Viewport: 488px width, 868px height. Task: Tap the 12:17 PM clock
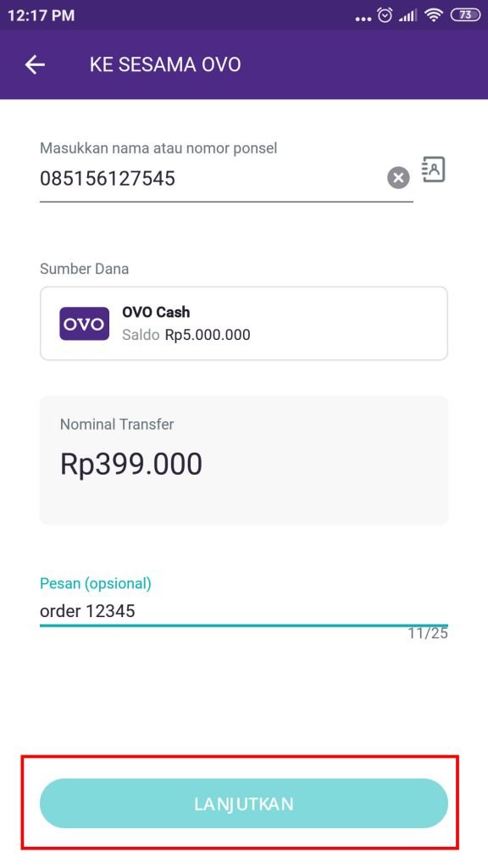[39, 14]
